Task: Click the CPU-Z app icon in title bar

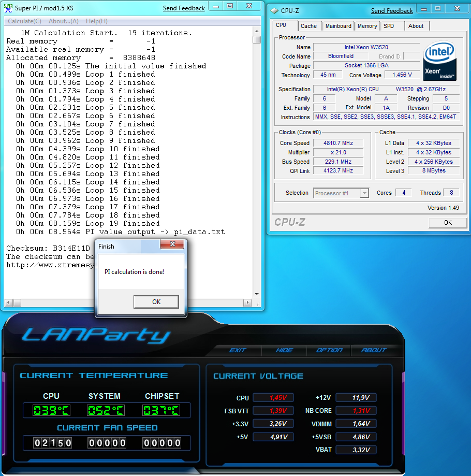Action: tap(274, 11)
